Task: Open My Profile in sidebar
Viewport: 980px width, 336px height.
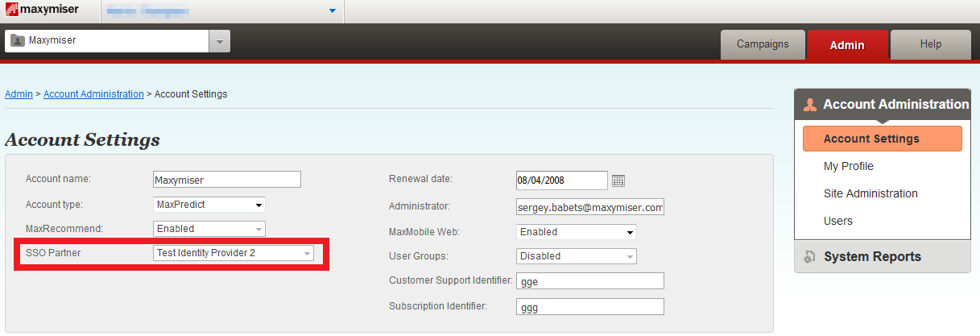Action: tap(849, 166)
